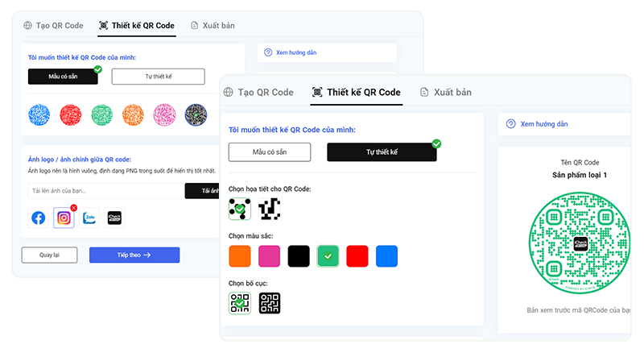
Task: Choose the Facebook logo icon
Action: tap(39, 218)
